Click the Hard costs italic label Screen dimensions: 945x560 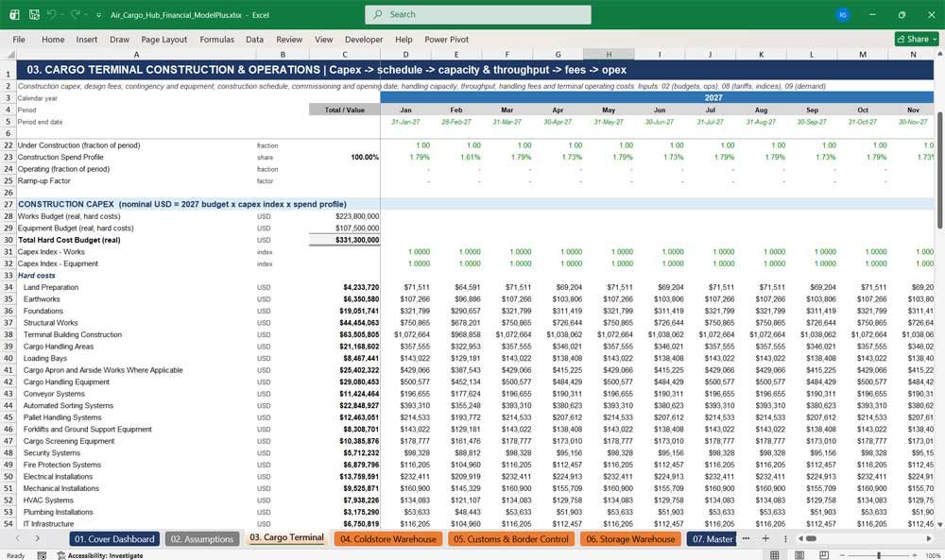(x=36, y=275)
